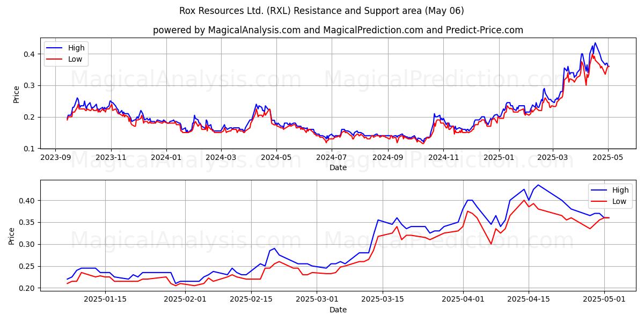Click the '2024-09' tick label
Screen dimensions: 644x322
[x=387, y=157]
